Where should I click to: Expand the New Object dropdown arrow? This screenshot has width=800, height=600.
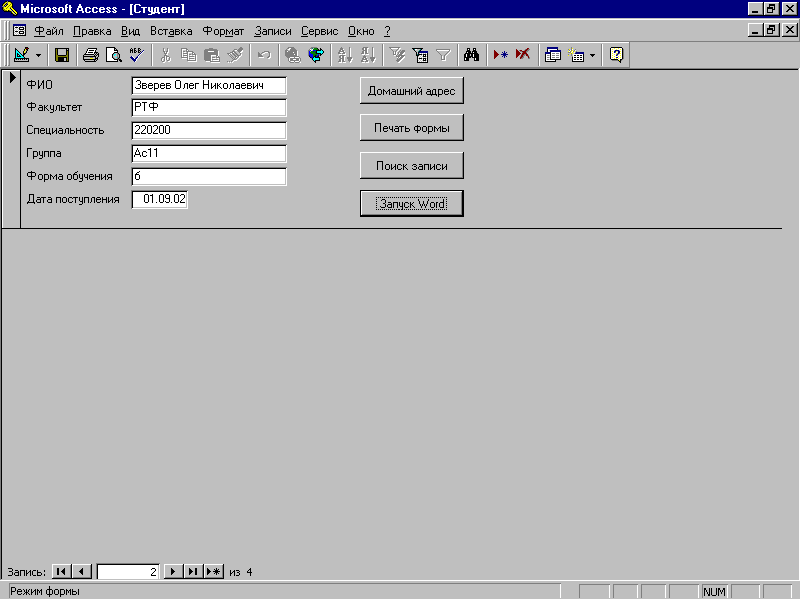pyautogui.click(x=592, y=55)
